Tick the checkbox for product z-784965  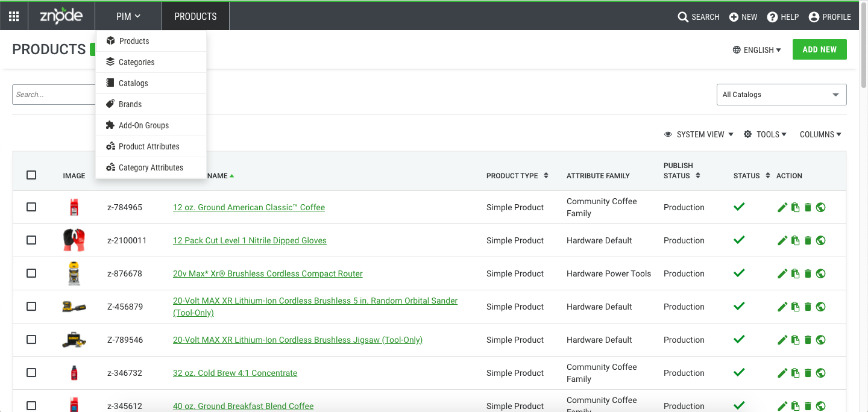[31, 207]
